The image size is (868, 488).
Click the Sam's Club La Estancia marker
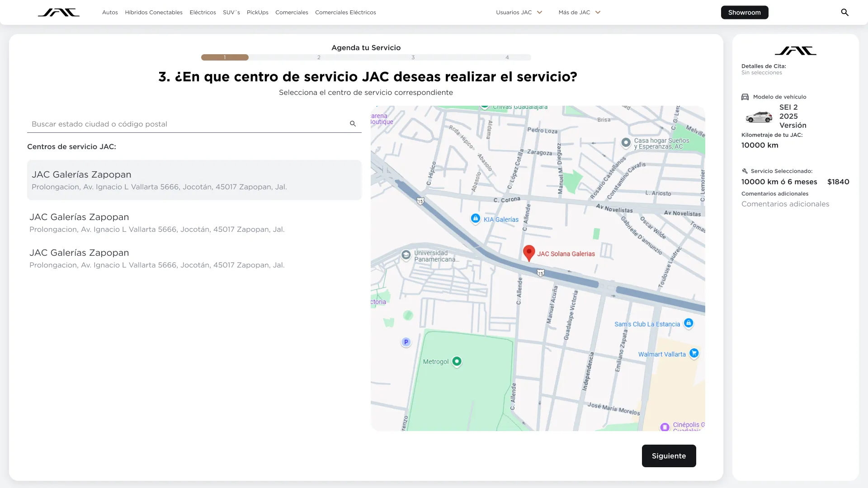[689, 323]
